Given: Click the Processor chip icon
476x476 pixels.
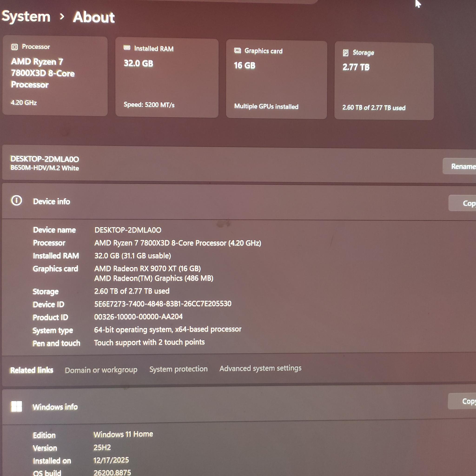Looking at the screenshot, I should [x=15, y=47].
